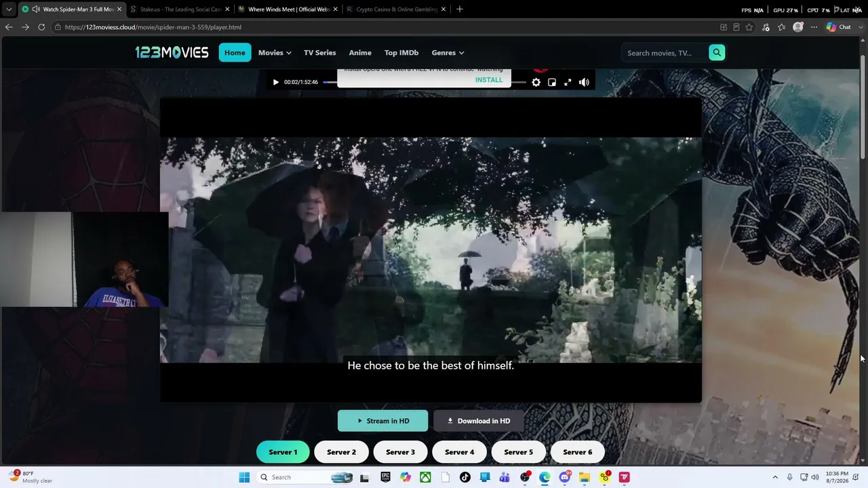Launch Epic Games from taskbar
The image size is (868, 488).
click(385, 477)
